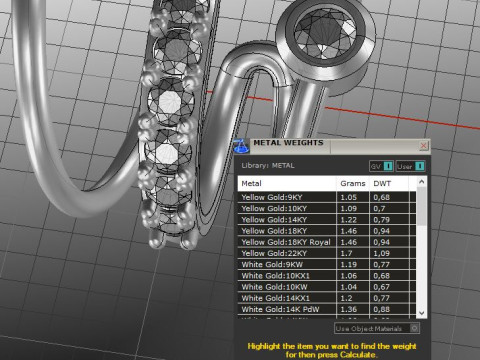Click the 1,09 DWT value
Viewport: 480px width, 360px height.
click(x=381, y=253)
